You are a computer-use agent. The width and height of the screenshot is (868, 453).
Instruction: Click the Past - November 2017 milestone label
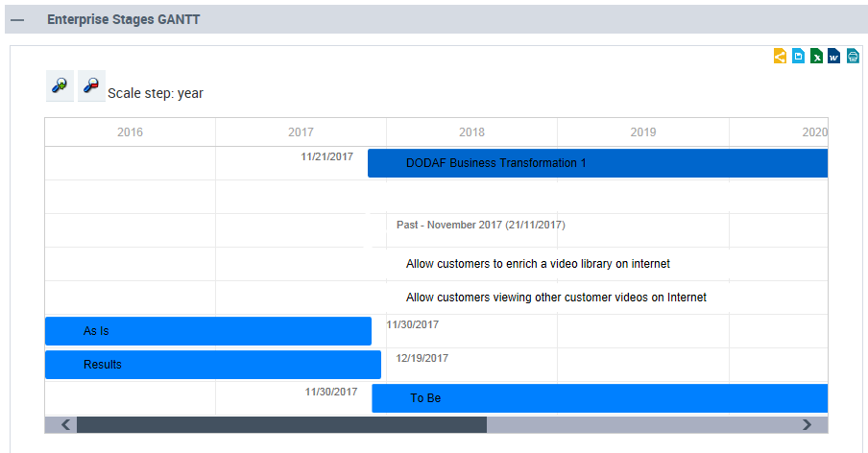coord(480,225)
